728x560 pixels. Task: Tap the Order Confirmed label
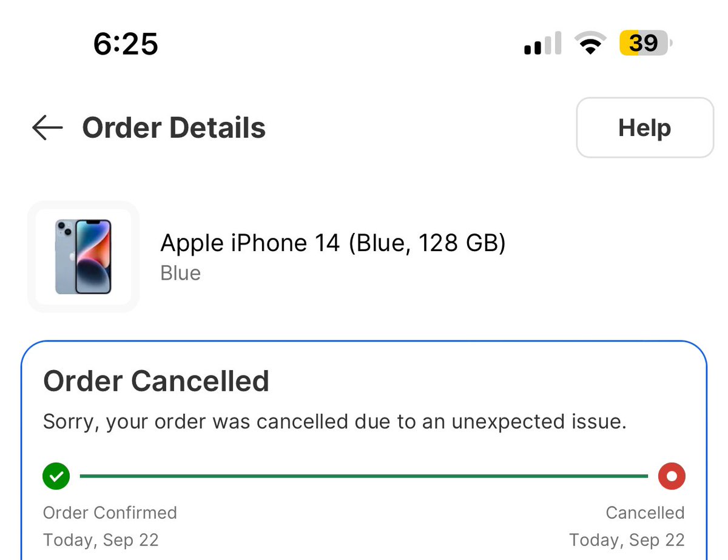click(110, 513)
